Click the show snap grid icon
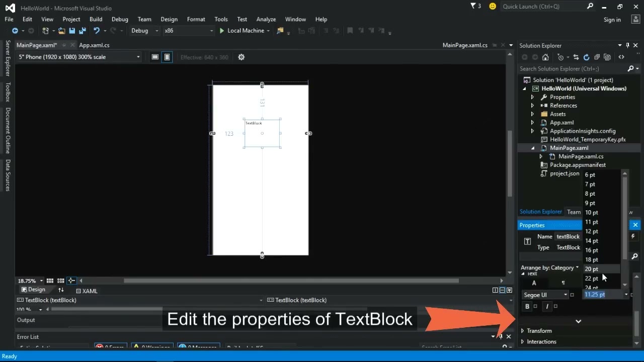Viewport: 644px width, 362px height. (50, 281)
